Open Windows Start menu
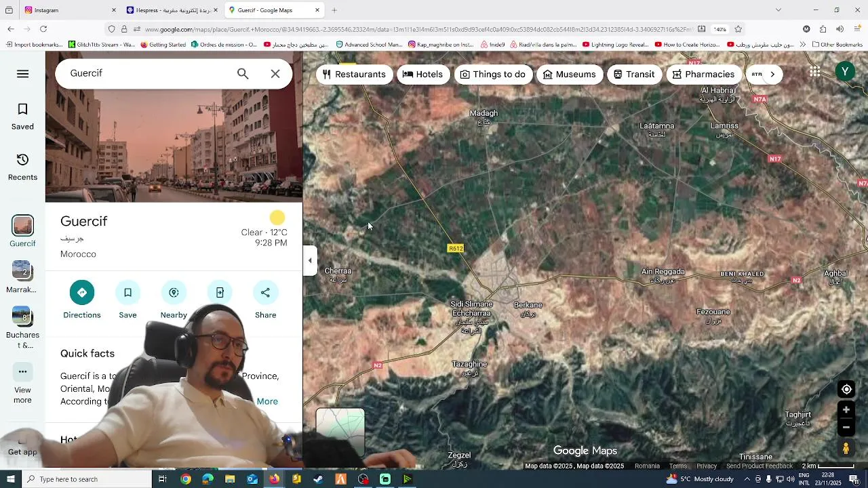The image size is (868, 488). click(10, 479)
